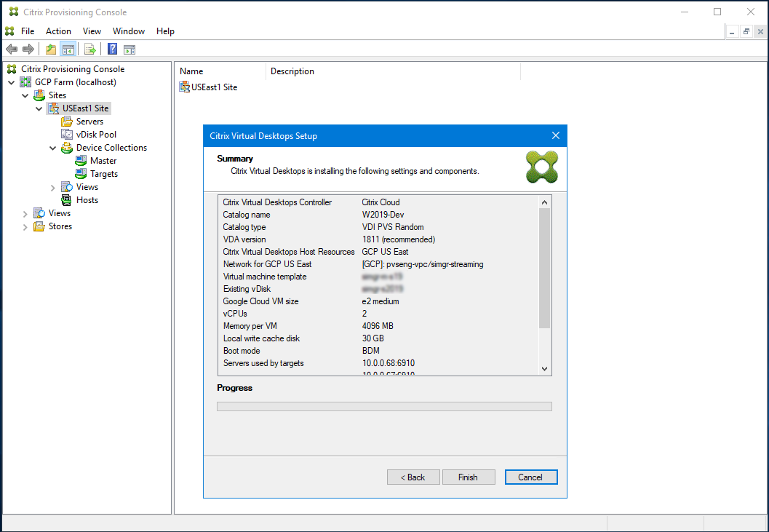Screen dimensions: 769x532
Task: Toggle the action pane visibility
Action: 130,49
